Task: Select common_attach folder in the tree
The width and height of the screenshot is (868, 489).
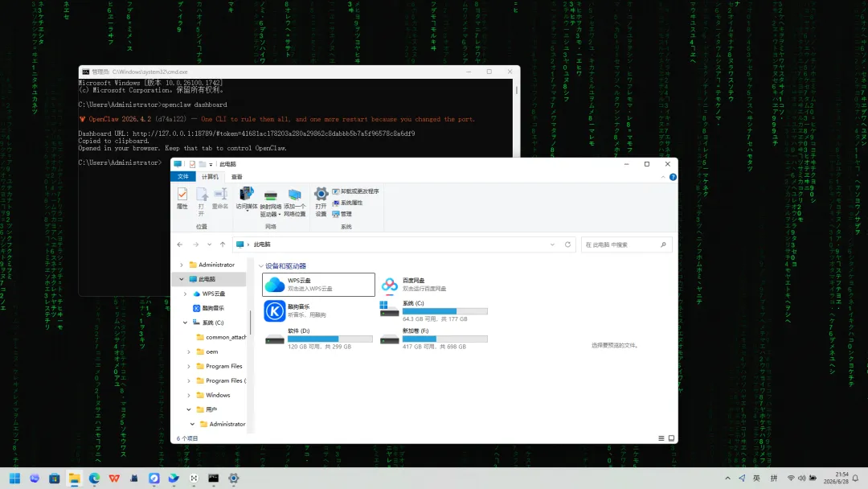Action: click(221, 337)
